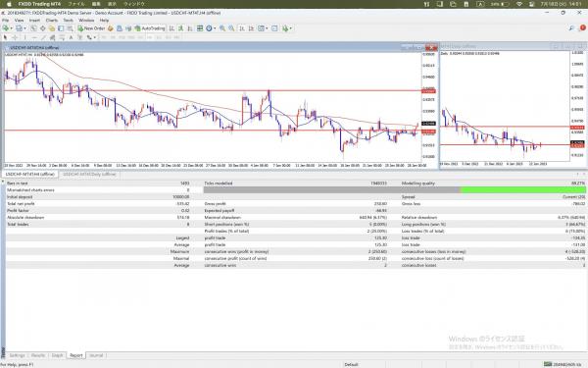The height and width of the screenshot is (368, 588).
Task: Click the 'Maximal drawdown' label
Action: [222, 218]
